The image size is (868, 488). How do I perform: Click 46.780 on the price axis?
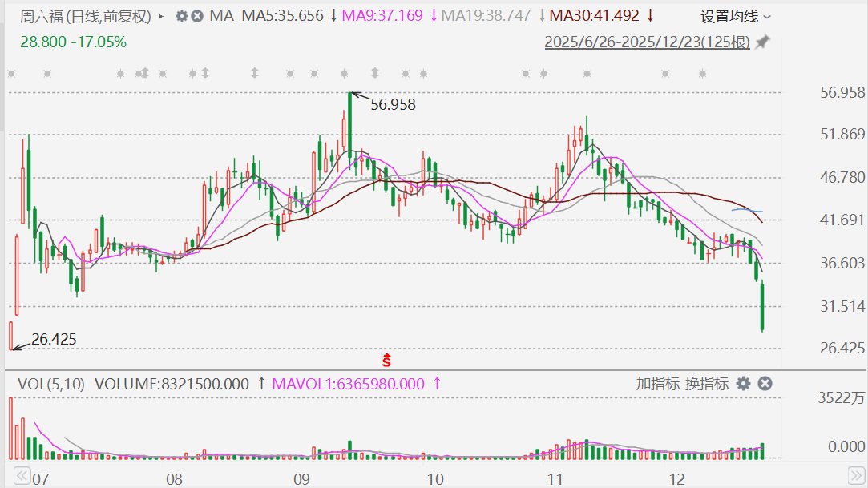pyautogui.click(x=842, y=177)
